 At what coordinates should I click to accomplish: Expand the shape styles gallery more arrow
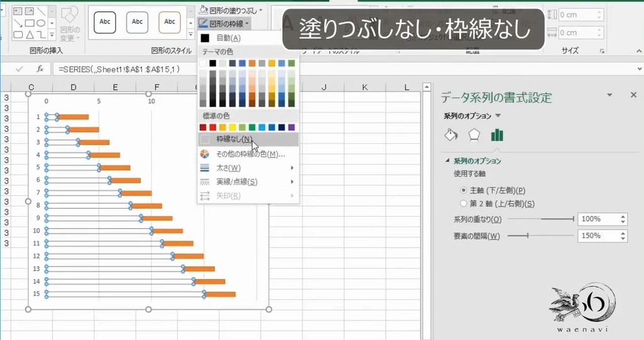click(x=191, y=35)
